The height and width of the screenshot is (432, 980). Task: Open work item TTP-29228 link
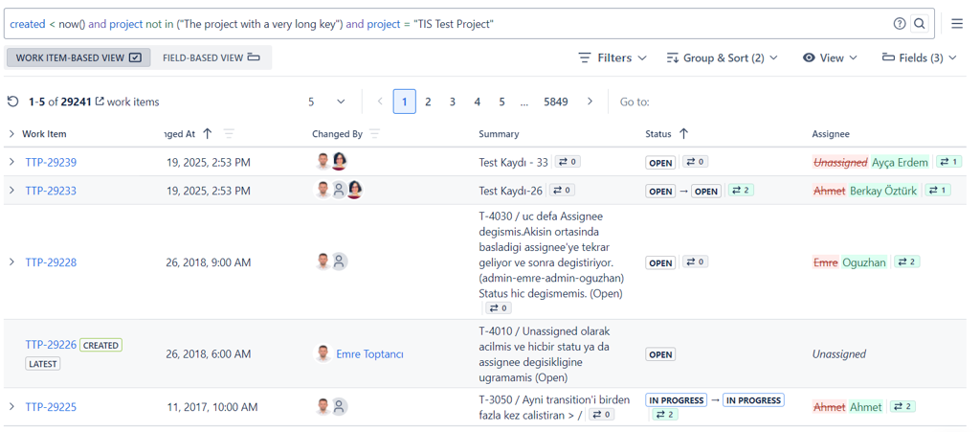(x=51, y=262)
